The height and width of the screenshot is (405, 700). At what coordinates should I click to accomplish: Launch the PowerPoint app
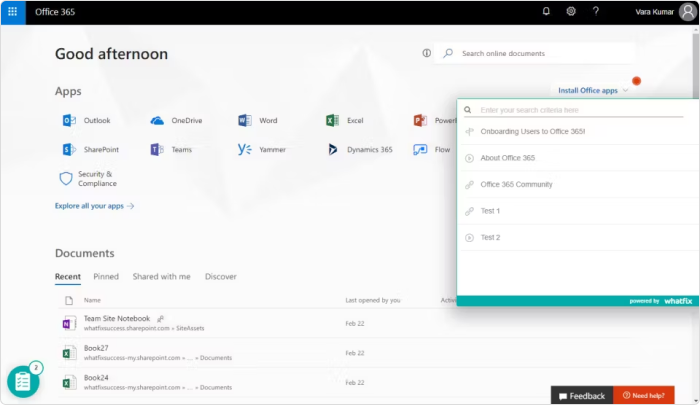click(x=435, y=121)
